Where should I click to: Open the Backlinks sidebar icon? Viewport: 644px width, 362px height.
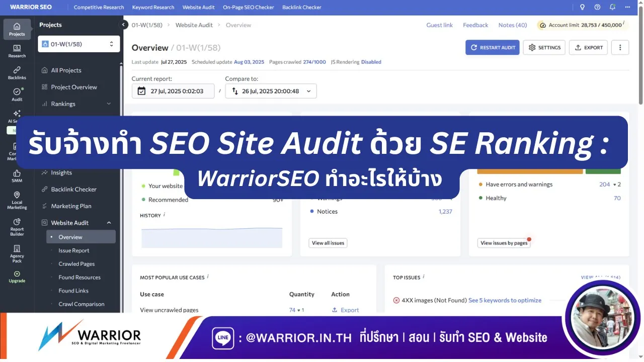[17, 73]
